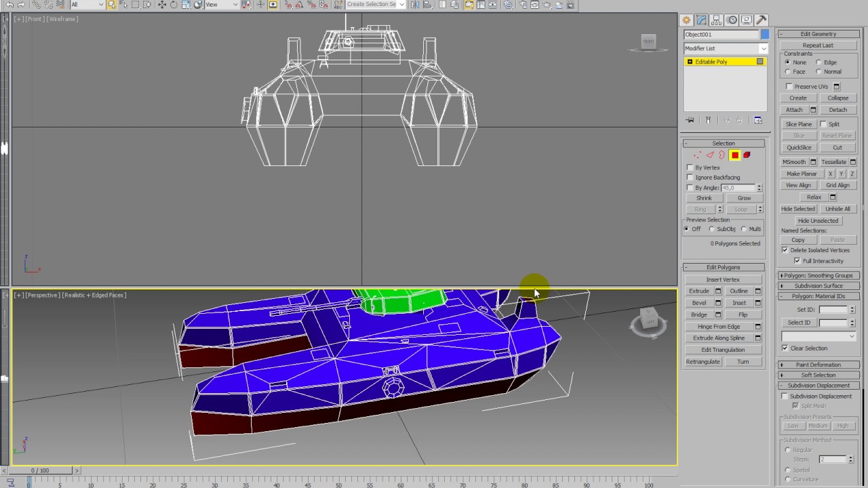
Task: Open the Modifier List dropdown
Action: tap(725, 48)
